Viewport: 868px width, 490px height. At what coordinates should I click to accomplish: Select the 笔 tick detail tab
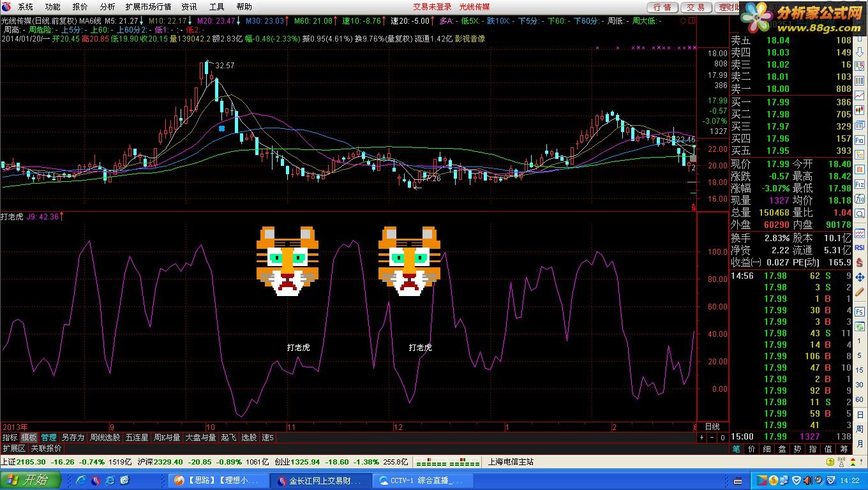coord(736,449)
